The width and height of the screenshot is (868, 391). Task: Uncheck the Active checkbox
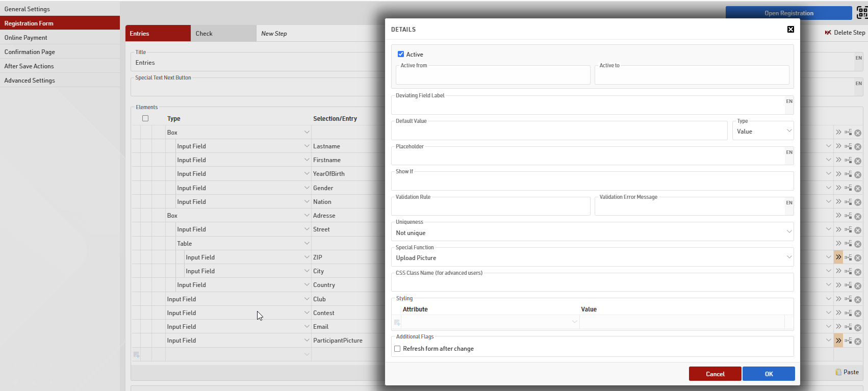[401, 54]
